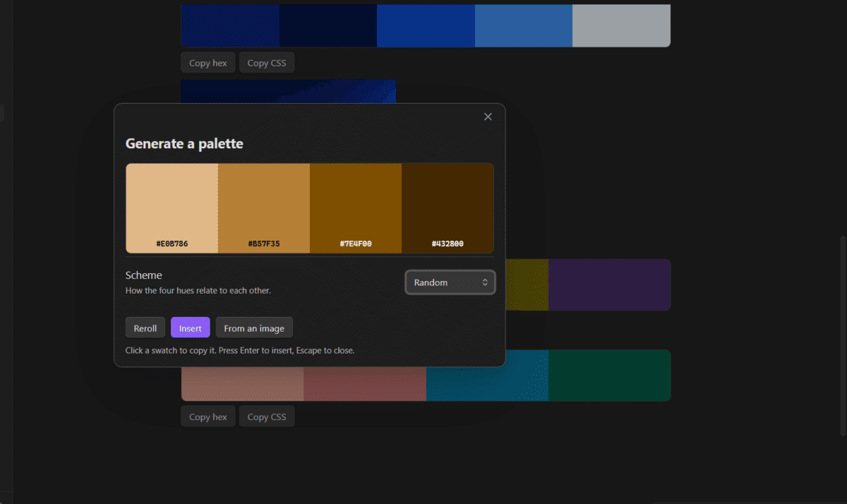
Task: Select the dusty red swatch in bottom palette
Action: click(365, 383)
